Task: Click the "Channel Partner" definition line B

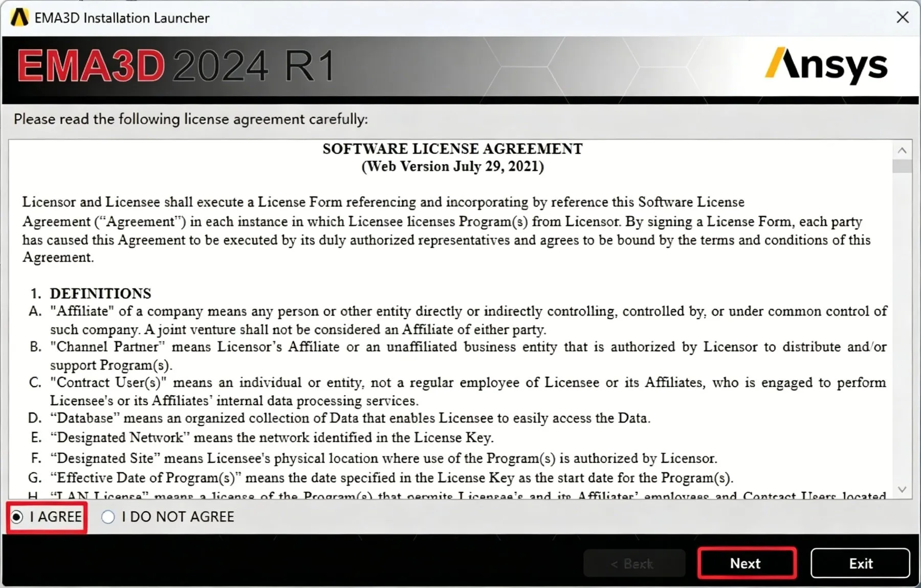Action: pyautogui.click(x=457, y=356)
